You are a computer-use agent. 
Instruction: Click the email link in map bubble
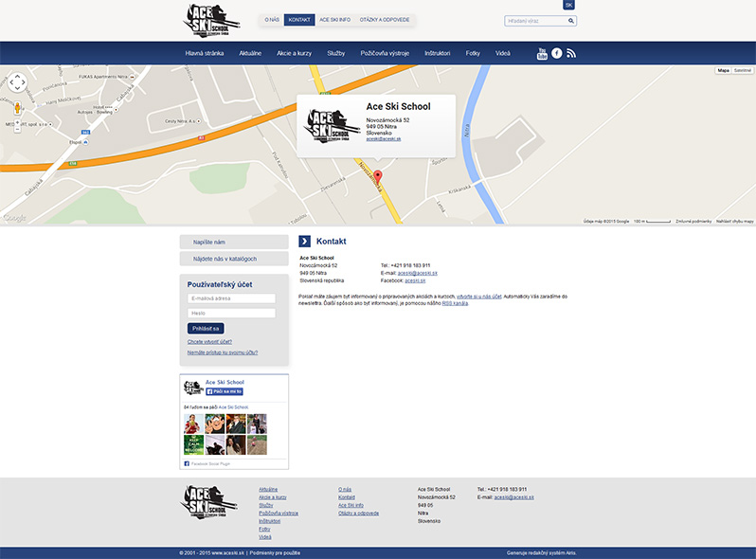tap(384, 139)
